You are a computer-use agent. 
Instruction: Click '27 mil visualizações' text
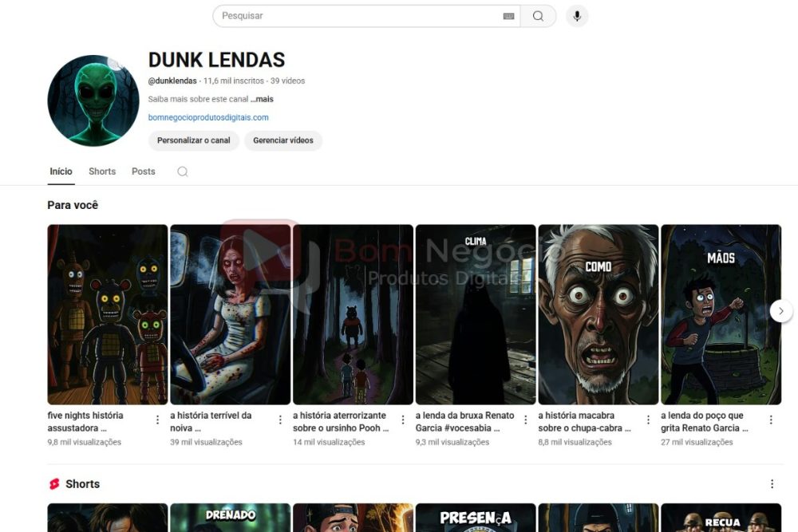(x=697, y=442)
